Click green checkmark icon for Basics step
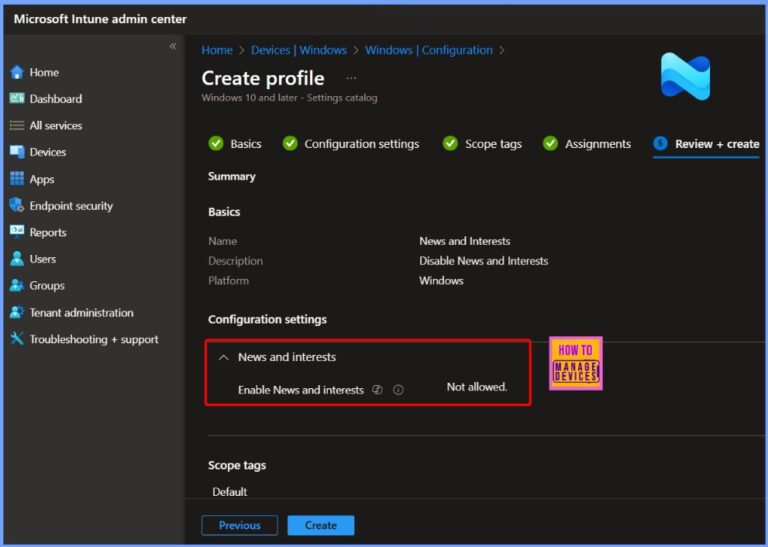Viewport: 768px width, 547px height. (216, 143)
